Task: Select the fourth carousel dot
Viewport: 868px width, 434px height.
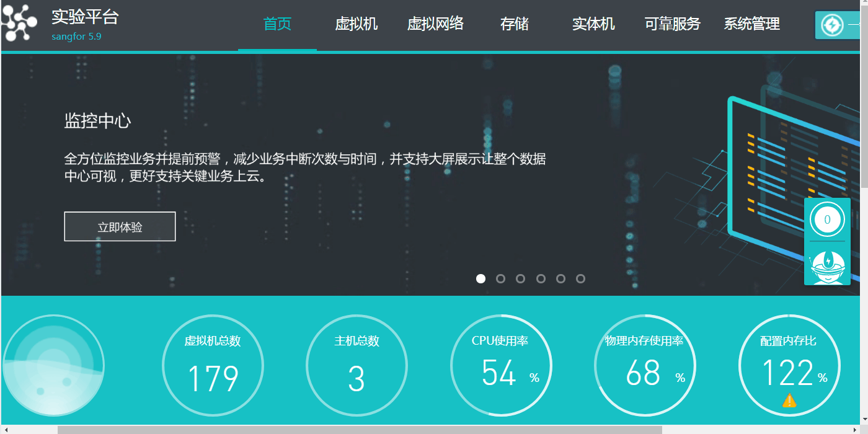Action: (541, 278)
